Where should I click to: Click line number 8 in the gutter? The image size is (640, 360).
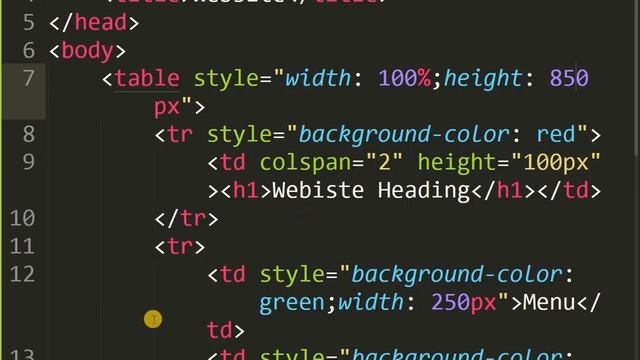pos(29,134)
